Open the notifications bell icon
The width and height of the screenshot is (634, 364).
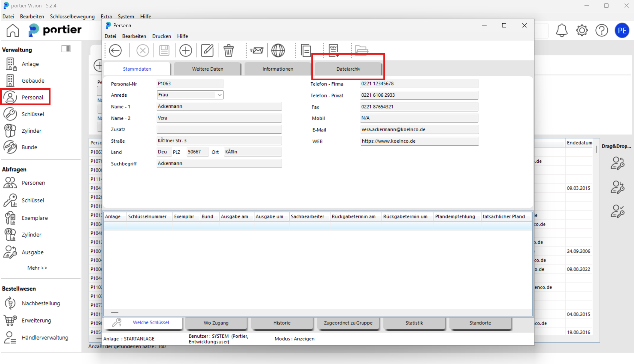tap(562, 30)
